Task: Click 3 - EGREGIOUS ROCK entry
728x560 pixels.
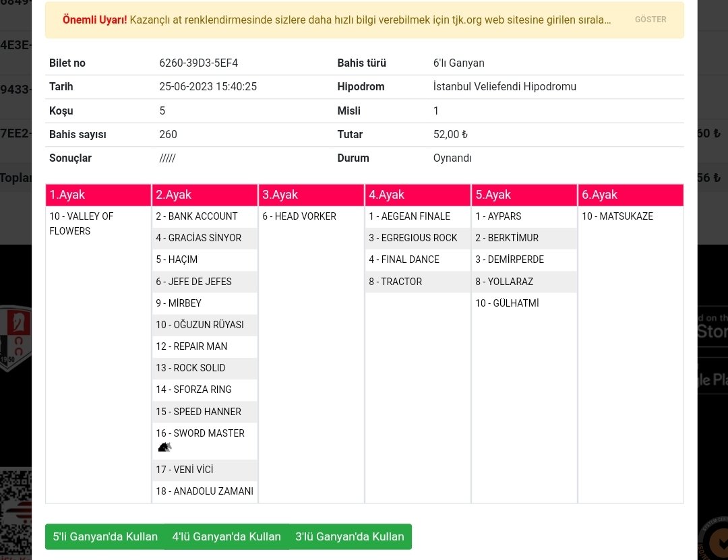Action: pos(413,238)
